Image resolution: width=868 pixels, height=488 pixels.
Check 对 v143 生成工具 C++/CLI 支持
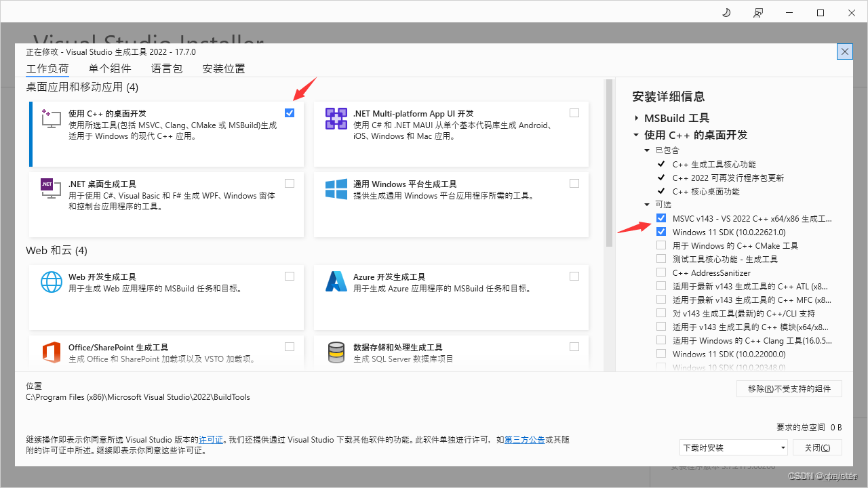coord(661,313)
